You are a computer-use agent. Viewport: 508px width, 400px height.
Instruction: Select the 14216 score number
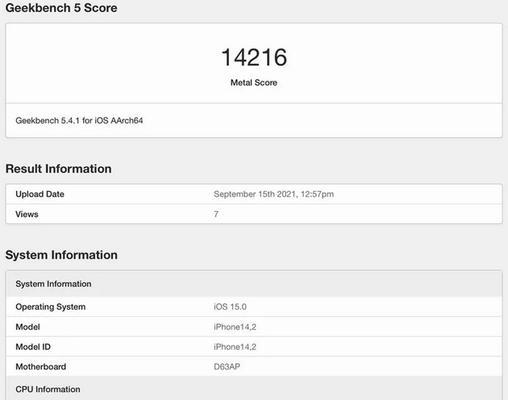[x=254, y=57]
